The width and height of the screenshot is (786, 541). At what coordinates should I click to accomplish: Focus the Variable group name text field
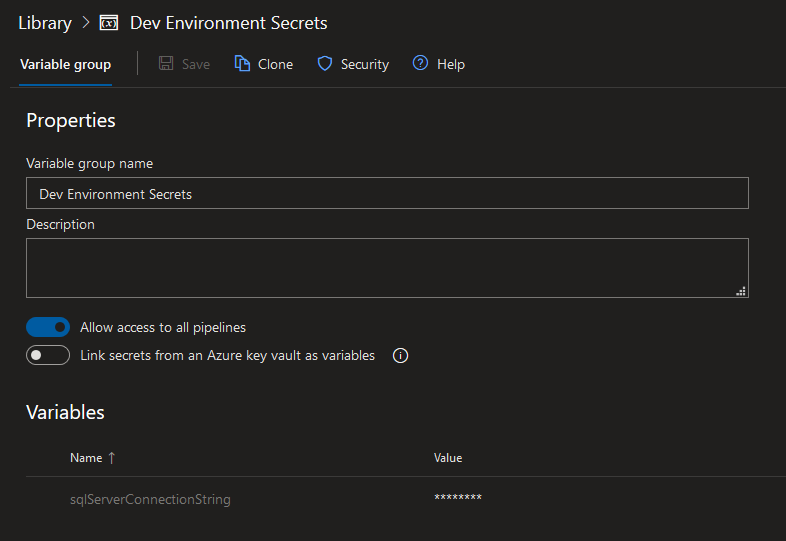click(387, 193)
